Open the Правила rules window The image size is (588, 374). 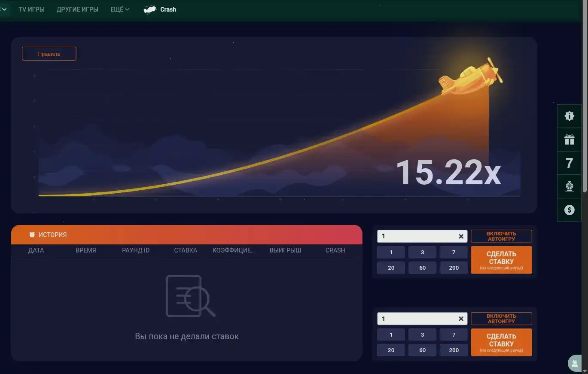(49, 53)
